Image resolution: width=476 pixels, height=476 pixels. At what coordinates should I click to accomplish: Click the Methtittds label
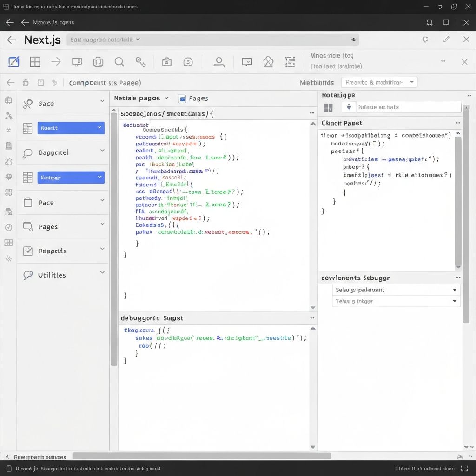pyautogui.click(x=317, y=83)
